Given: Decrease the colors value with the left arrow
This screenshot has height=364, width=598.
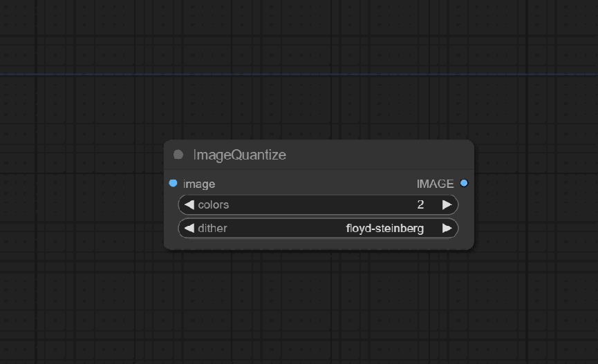Looking at the screenshot, I should tap(189, 204).
